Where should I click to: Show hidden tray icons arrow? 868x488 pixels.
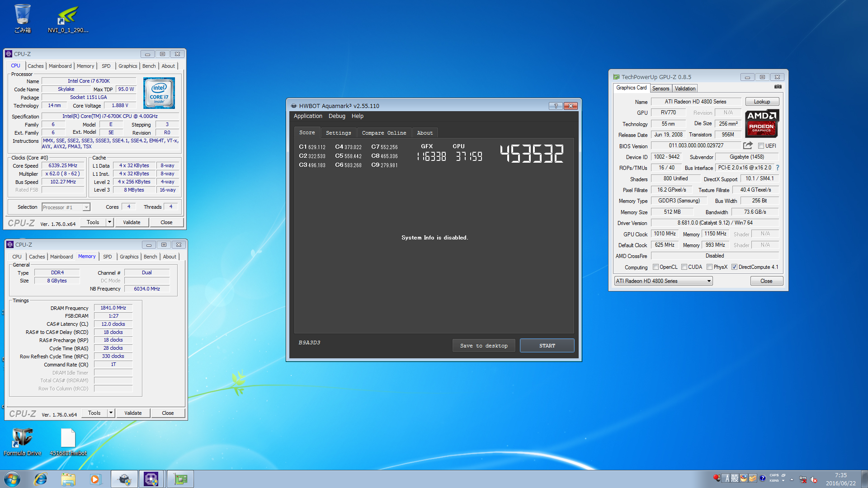792,479
